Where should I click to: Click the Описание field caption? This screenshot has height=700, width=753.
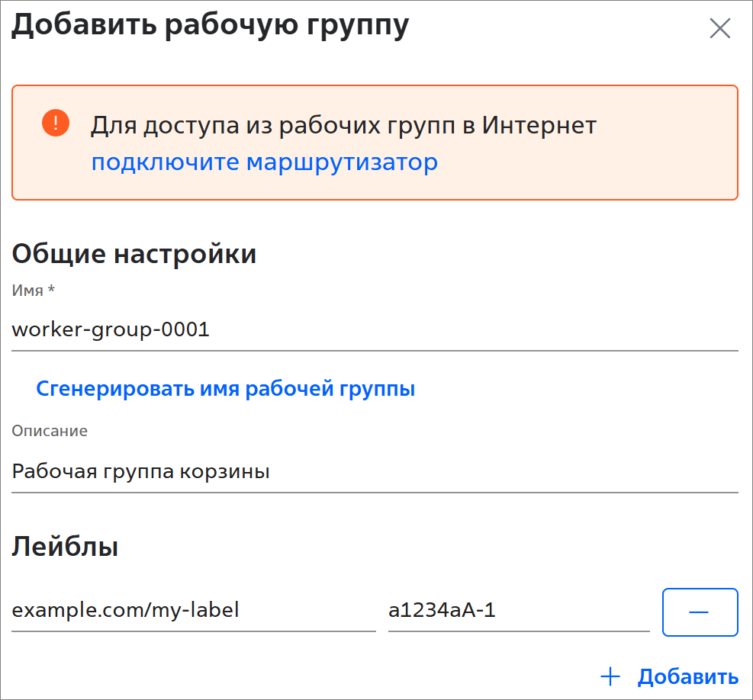(50, 431)
